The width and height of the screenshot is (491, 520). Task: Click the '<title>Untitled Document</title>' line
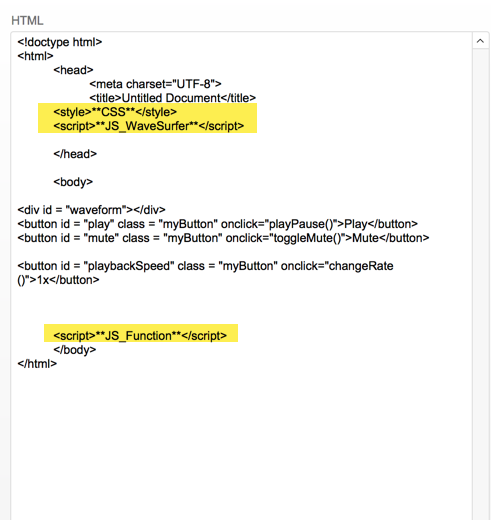(173, 98)
